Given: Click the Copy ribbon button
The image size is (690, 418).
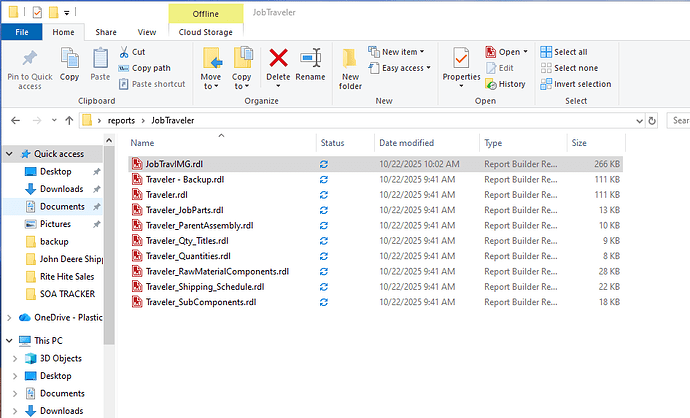Looking at the screenshot, I should coord(70,64).
